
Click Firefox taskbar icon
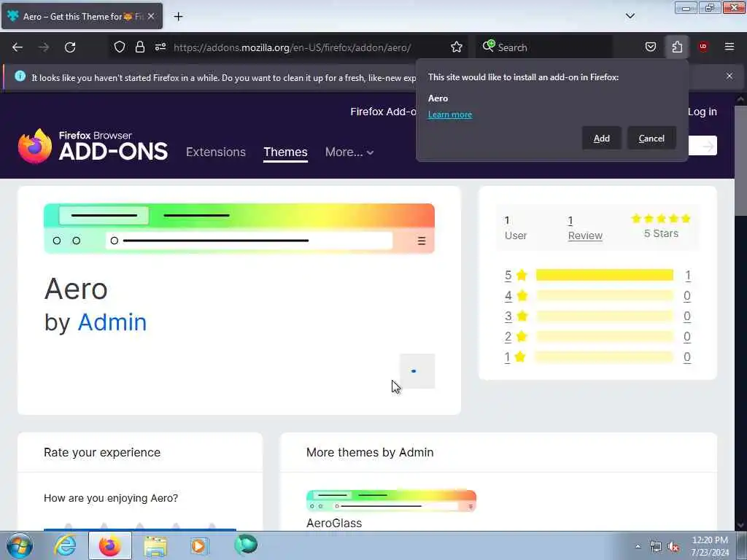click(109, 545)
